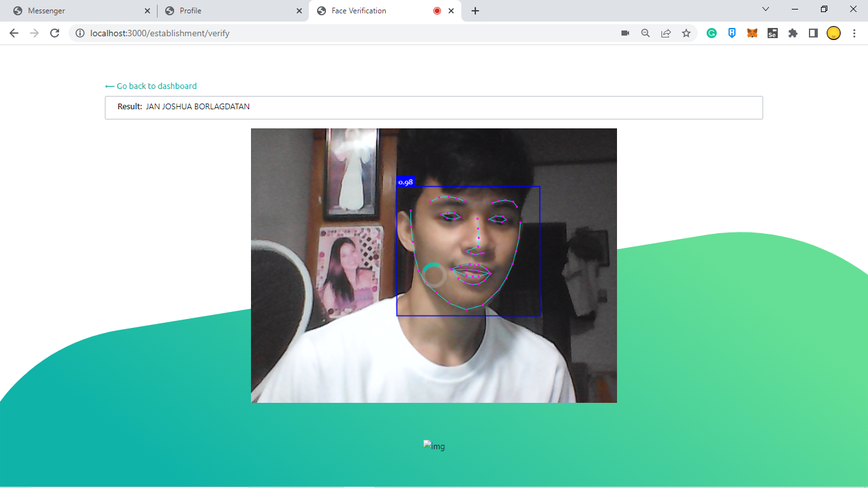This screenshot has height=488, width=868.
Task: Navigate back in browser history
Action: pyautogui.click(x=14, y=33)
